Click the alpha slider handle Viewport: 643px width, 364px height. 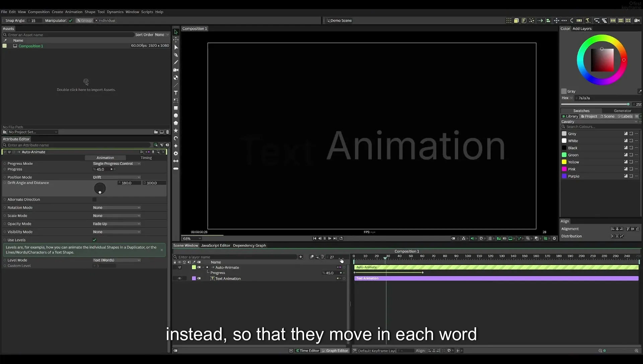click(628, 104)
